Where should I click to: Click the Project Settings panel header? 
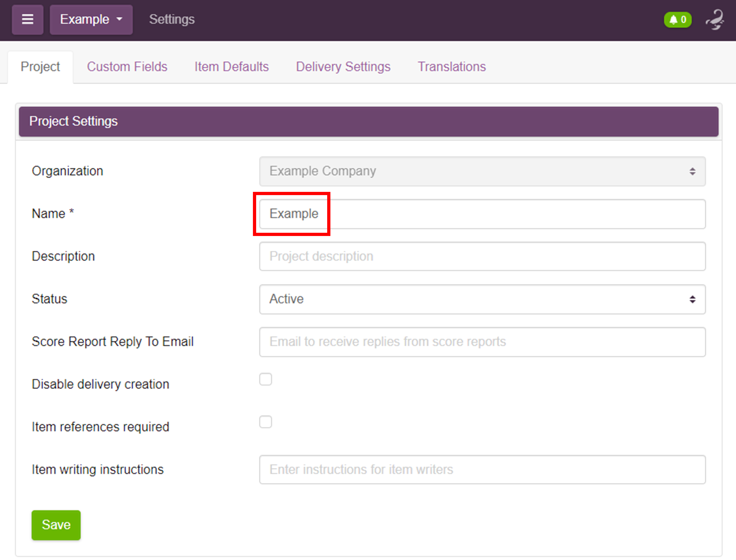[369, 121]
